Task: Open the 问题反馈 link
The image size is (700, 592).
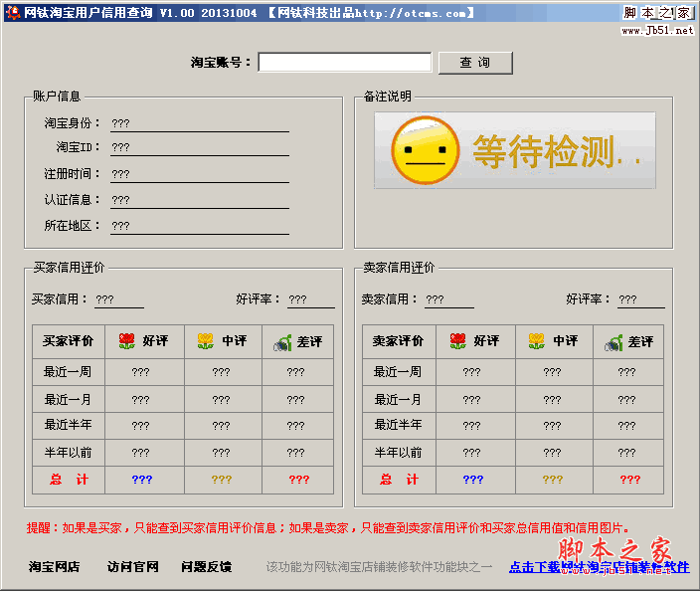Action: (206, 566)
